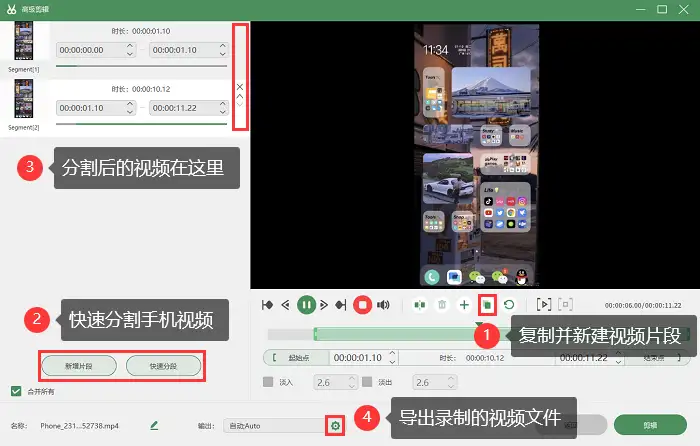Pause playback with the green button
700x446 pixels.
coord(306,305)
